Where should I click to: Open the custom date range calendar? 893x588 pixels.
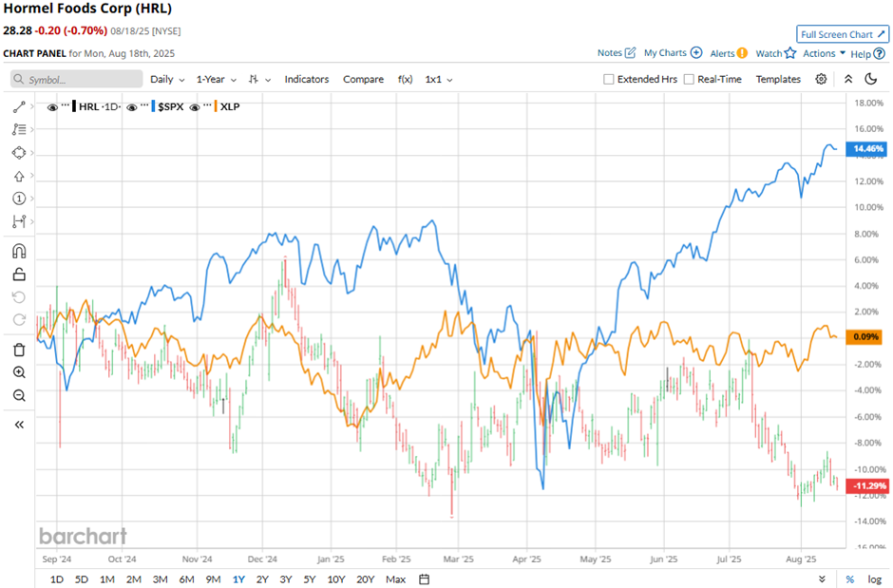click(425, 579)
